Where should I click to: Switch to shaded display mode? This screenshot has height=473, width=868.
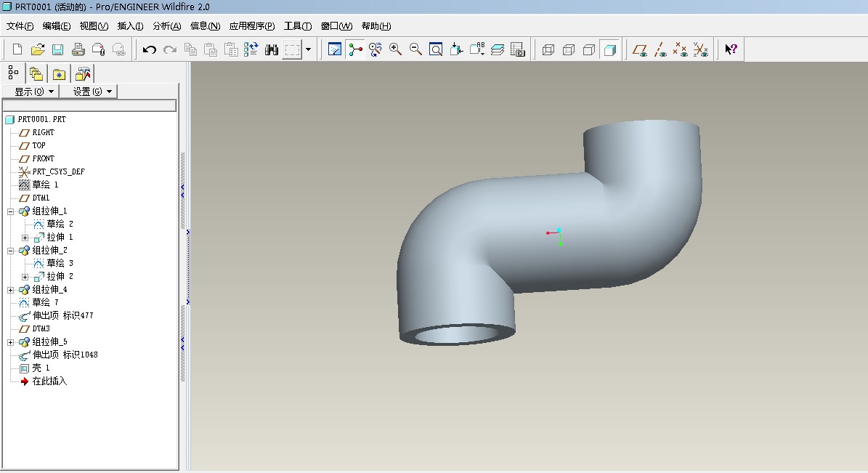click(x=609, y=49)
